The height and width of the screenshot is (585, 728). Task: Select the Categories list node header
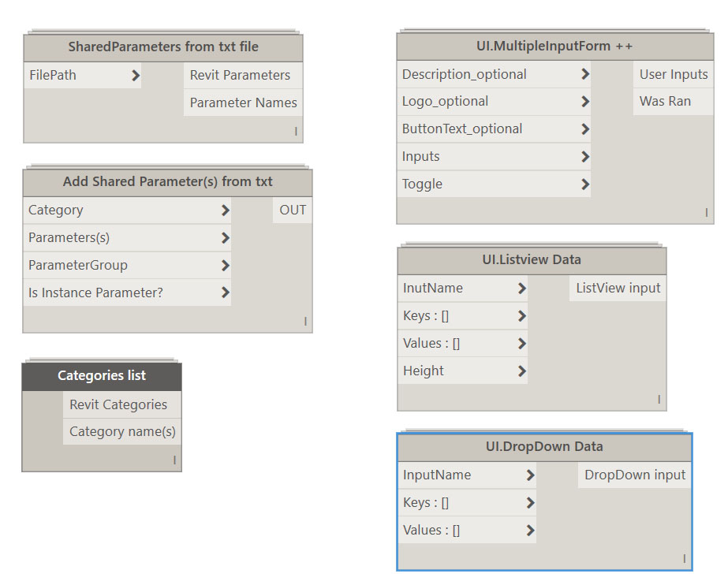click(x=102, y=376)
